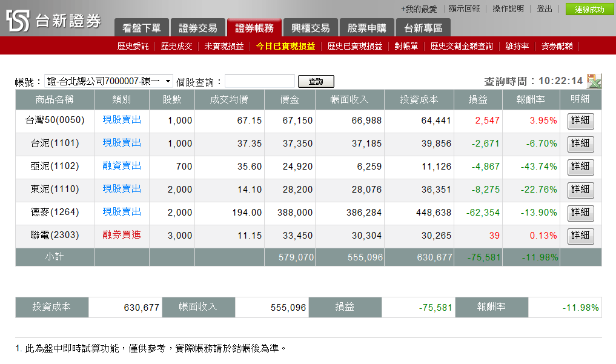Click the 登出 logout link

pos(544,9)
